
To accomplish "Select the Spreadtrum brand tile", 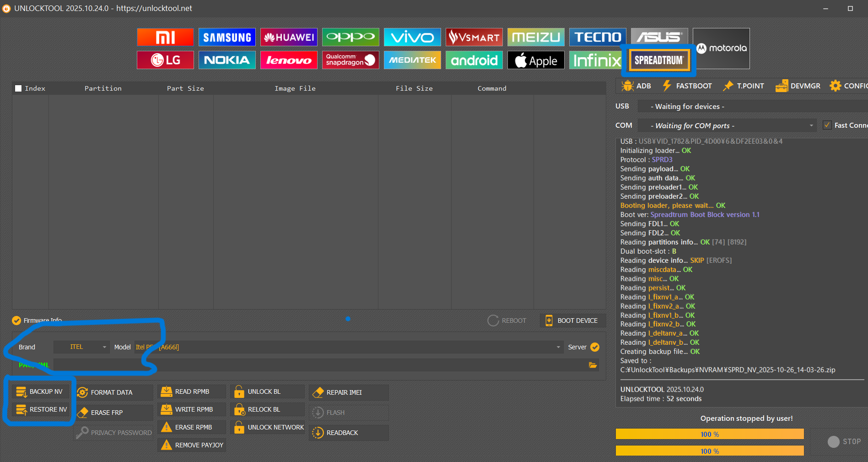I will coord(658,60).
